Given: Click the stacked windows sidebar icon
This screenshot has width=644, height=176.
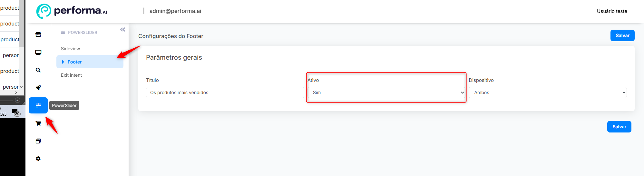Looking at the screenshot, I should point(38,141).
